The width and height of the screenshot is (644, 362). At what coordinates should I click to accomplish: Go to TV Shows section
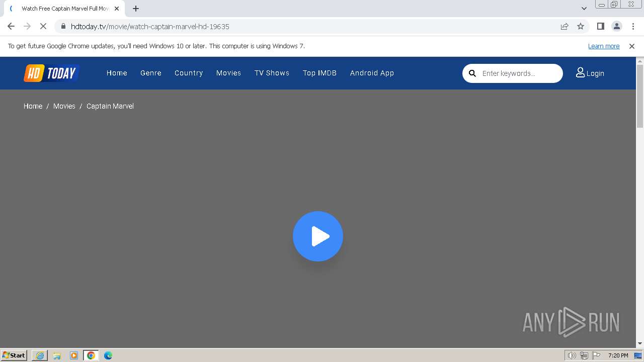272,73
